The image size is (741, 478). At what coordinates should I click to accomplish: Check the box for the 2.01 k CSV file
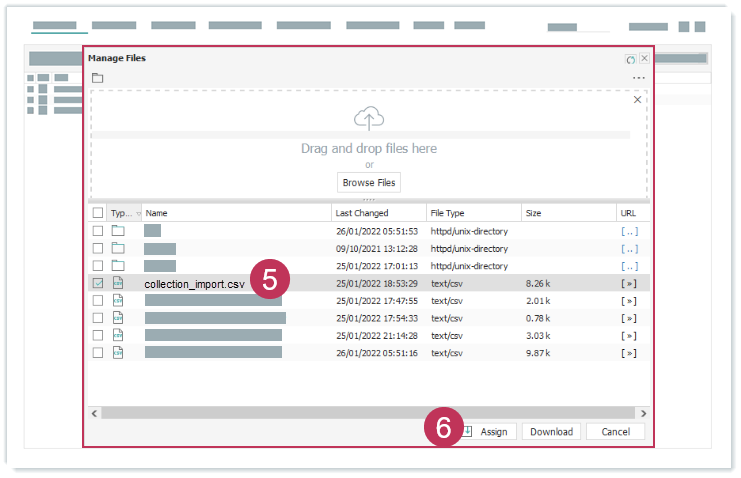pos(97,300)
